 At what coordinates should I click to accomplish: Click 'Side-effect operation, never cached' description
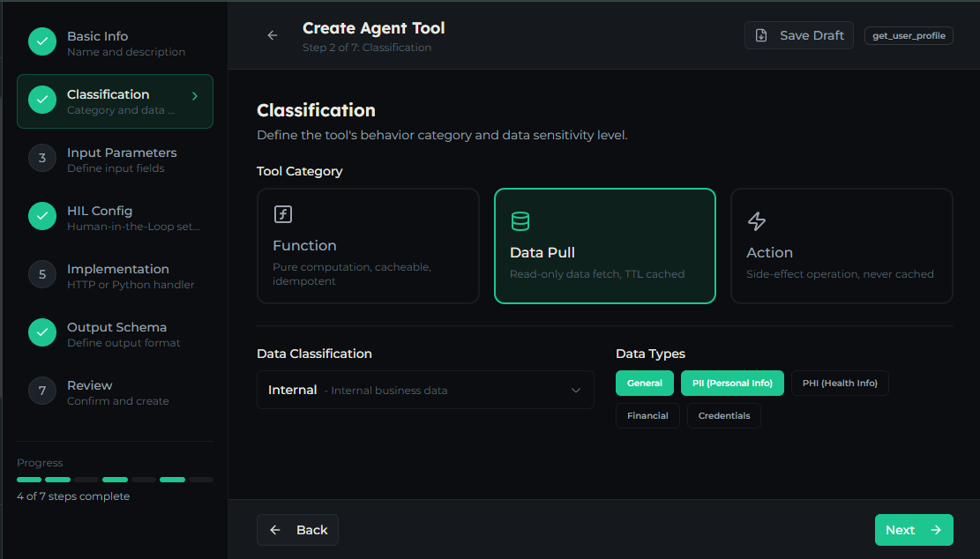pos(840,274)
